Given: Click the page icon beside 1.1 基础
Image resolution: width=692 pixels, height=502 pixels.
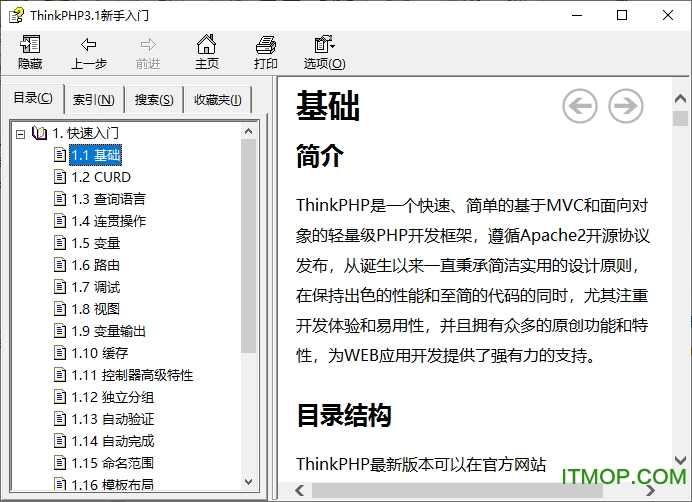Looking at the screenshot, I should (60, 155).
